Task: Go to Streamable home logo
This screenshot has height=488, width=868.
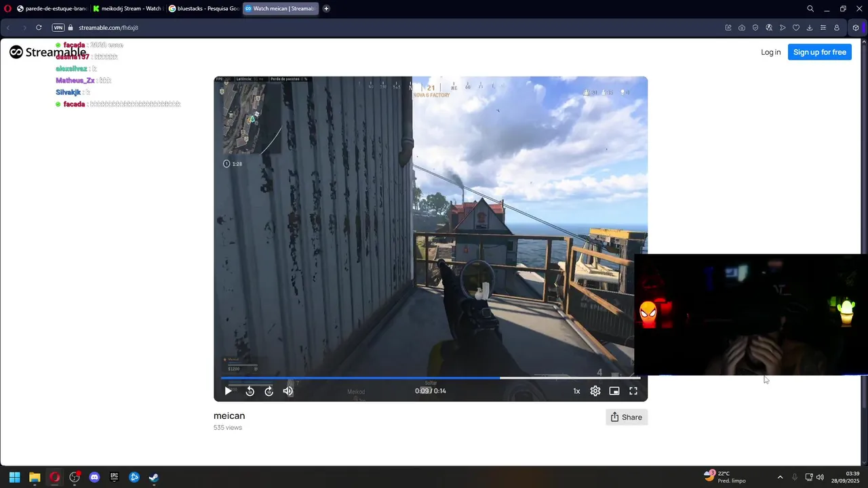Action: [47, 52]
